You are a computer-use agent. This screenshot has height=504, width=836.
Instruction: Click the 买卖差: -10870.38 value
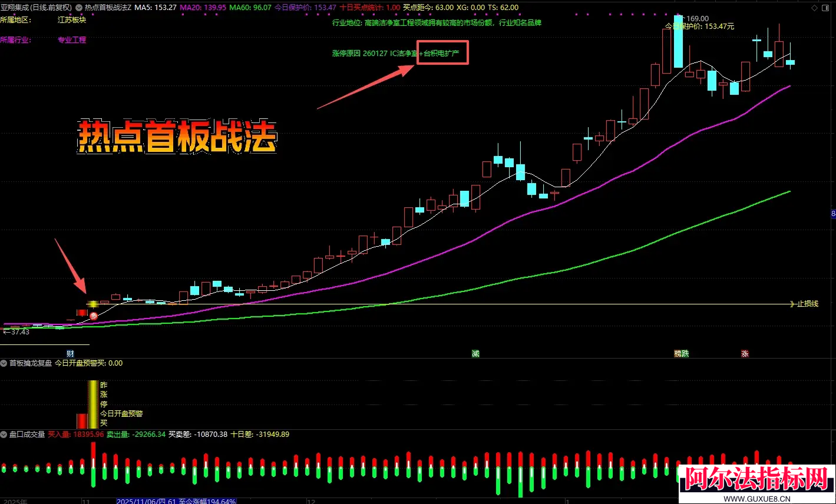click(198, 435)
